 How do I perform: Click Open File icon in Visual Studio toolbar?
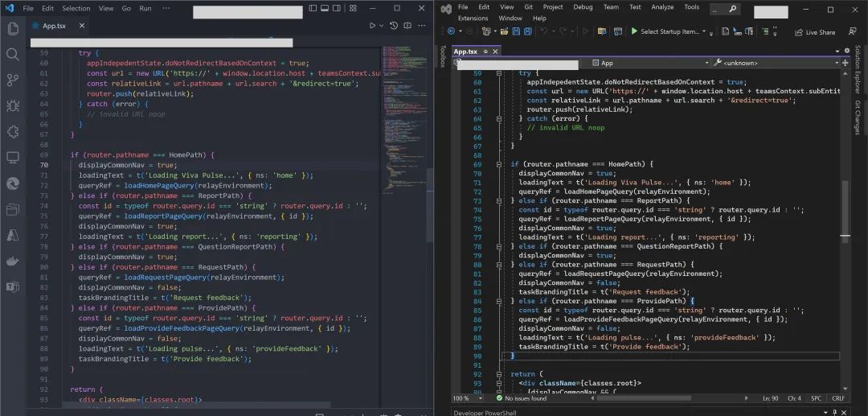[x=504, y=31]
